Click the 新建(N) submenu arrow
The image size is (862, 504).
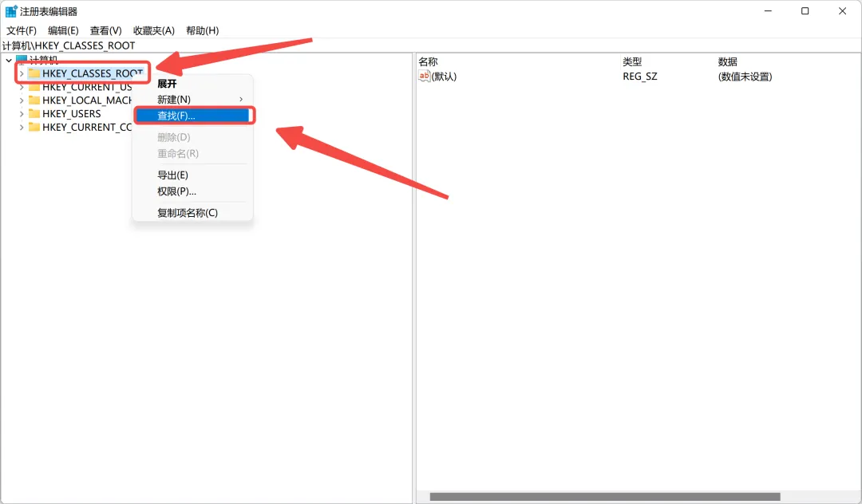point(241,100)
